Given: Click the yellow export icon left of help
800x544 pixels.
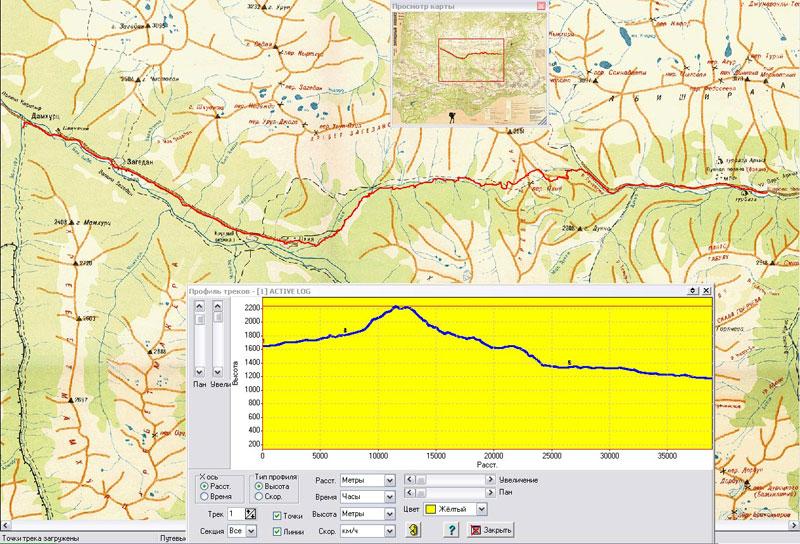Looking at the screenshot, I should coord(413,530).
